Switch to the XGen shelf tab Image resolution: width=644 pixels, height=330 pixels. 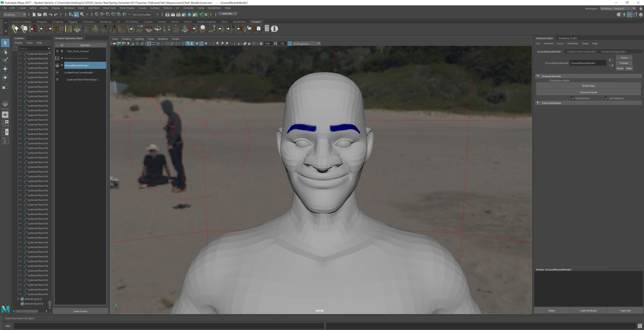point(224,22)
